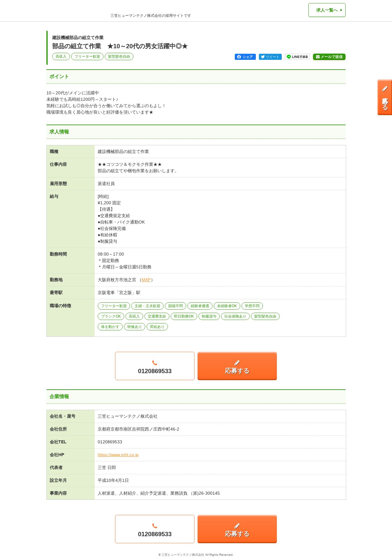Click the 求人情報 section heading

[x=59, y=132]
